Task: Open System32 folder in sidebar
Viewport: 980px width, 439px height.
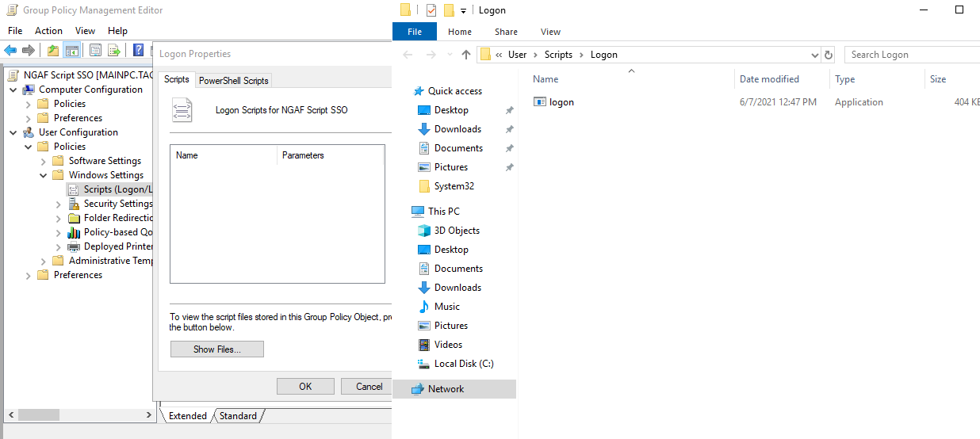Action: click(454, 186)
